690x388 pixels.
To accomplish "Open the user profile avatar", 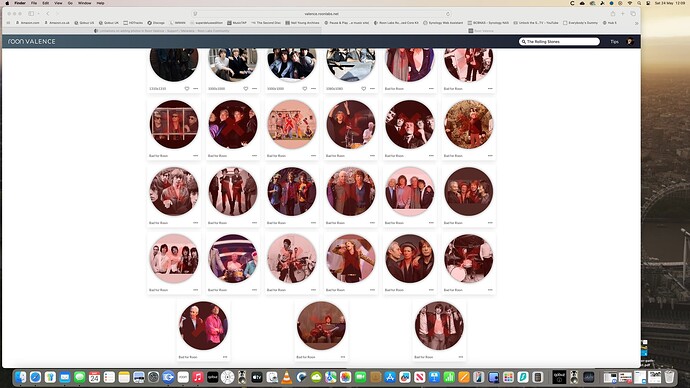I will [630, 41].
